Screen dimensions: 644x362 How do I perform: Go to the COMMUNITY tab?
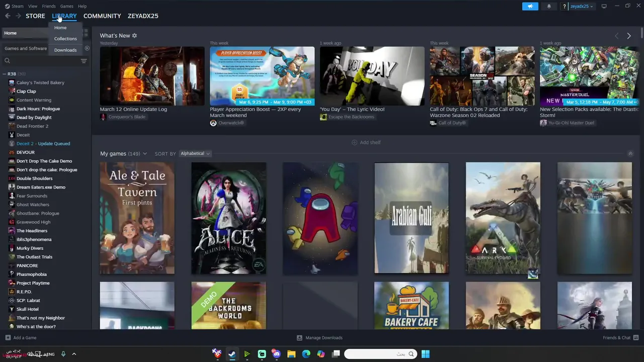(x=102, y=16)
